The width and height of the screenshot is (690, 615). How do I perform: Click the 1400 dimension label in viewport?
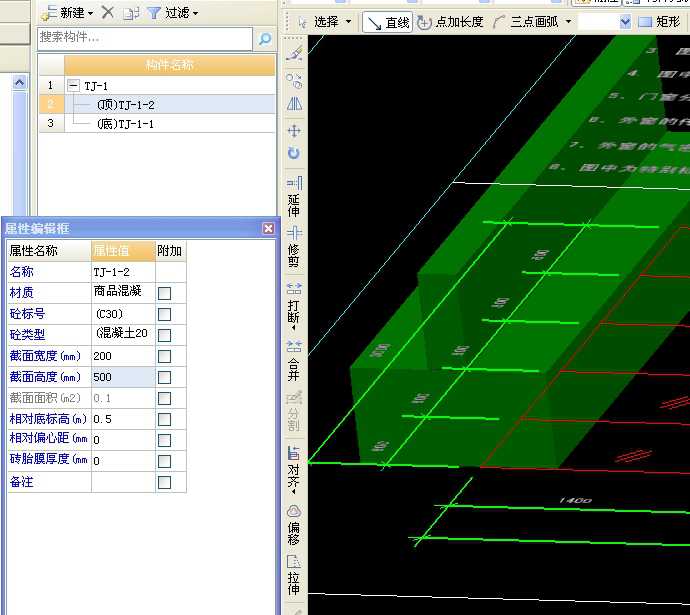(x=575, y=501)
